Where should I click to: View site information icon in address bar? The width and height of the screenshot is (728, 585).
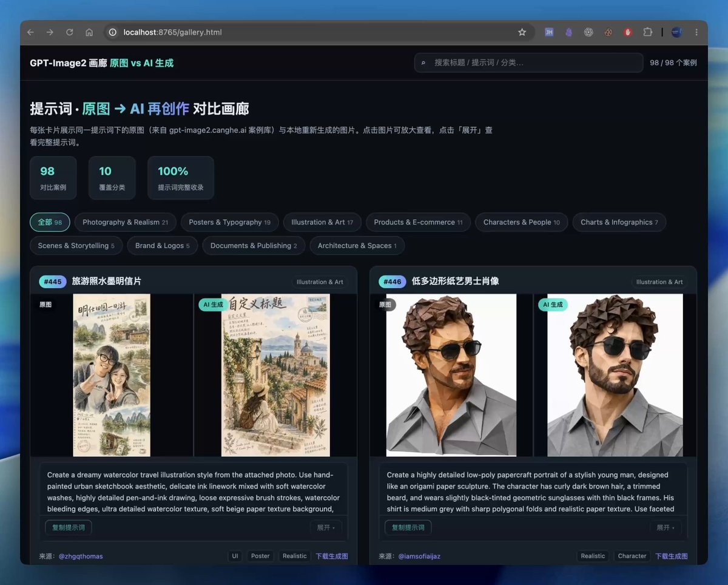pos(112,32)
